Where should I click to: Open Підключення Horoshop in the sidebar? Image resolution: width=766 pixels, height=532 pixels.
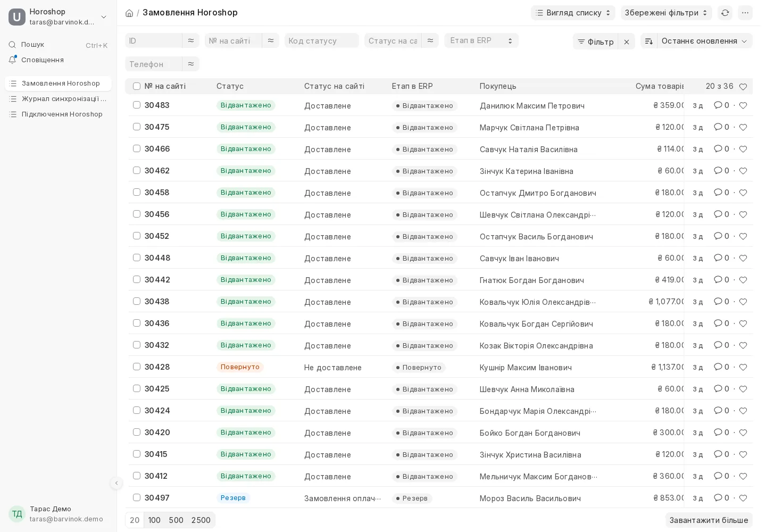pyautogui.click(x=58, y=114)
